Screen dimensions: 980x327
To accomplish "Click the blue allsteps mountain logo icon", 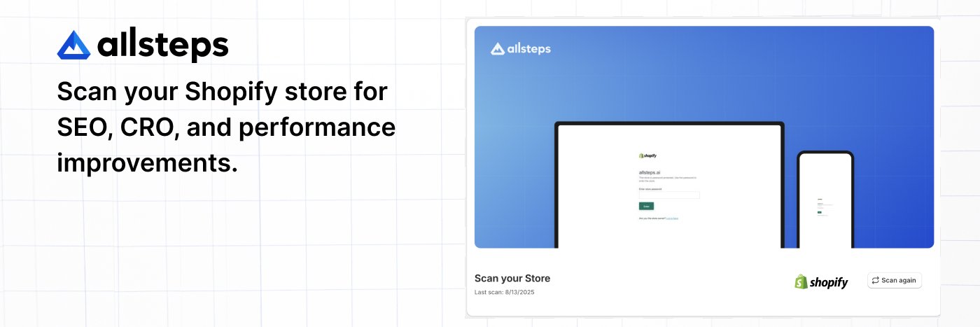I will [x=74, y=45].
